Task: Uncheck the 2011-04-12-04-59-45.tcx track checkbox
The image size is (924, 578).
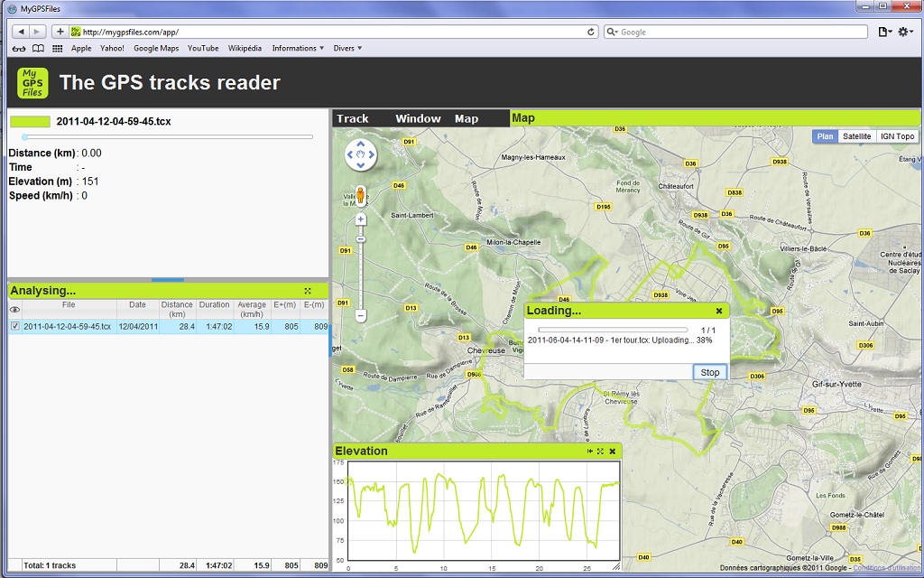Action: (15, 327)
